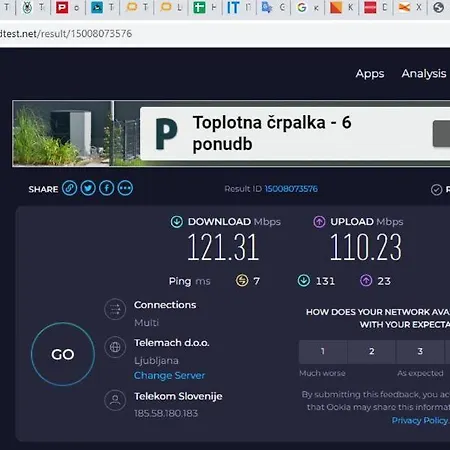Viewport: 450px width, 450px height.
Task: Copy result link via share link icon
Action: (69, 188)
